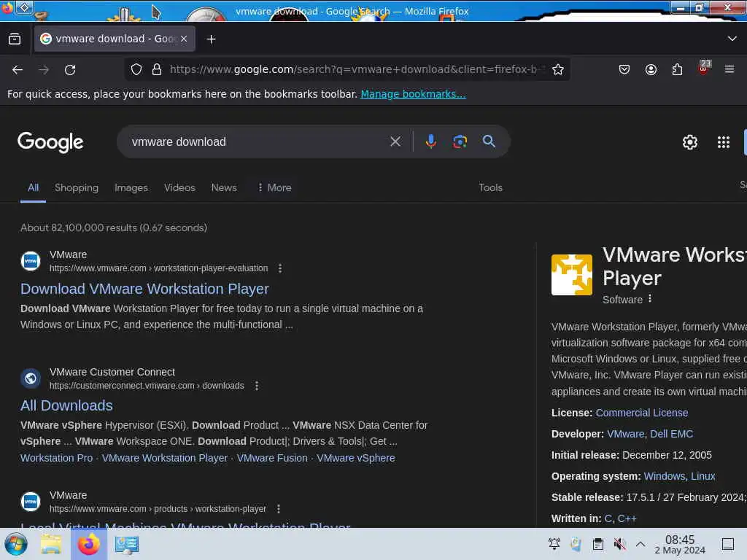Click into the vmware download search field

pos(258,142)
